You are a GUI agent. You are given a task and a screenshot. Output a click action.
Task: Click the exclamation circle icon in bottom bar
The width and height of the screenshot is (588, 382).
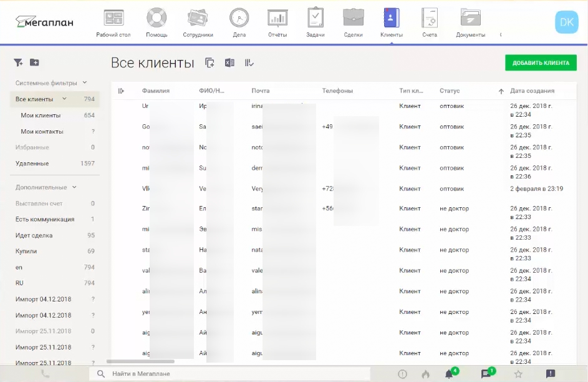(x=402, y=374)
